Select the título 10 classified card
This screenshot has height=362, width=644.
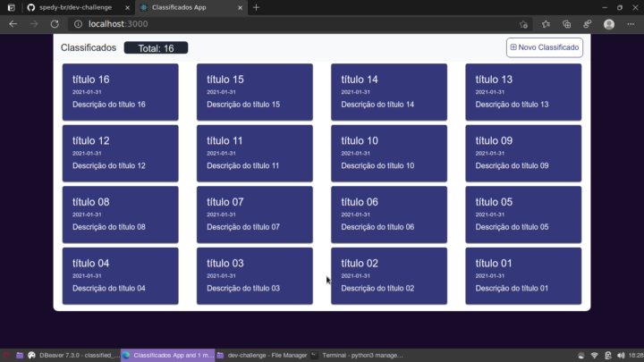(389, 153)
